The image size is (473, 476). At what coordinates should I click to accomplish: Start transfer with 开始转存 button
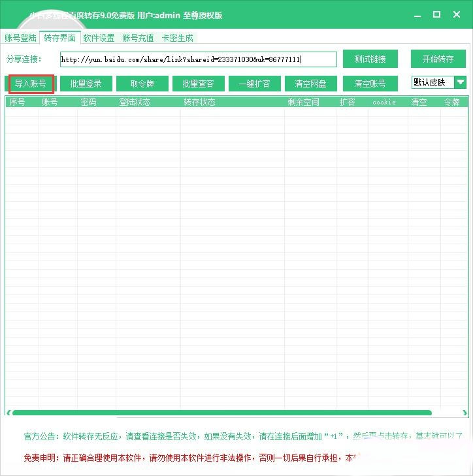click(x=438, y=59)
